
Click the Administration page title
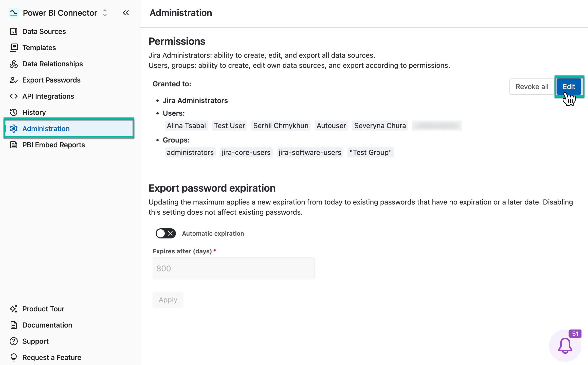[181, 13]
